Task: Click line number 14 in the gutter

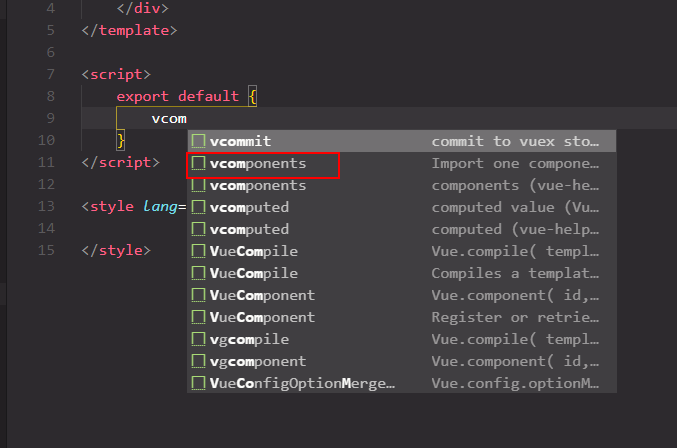Action: click(x=46, y=228)
